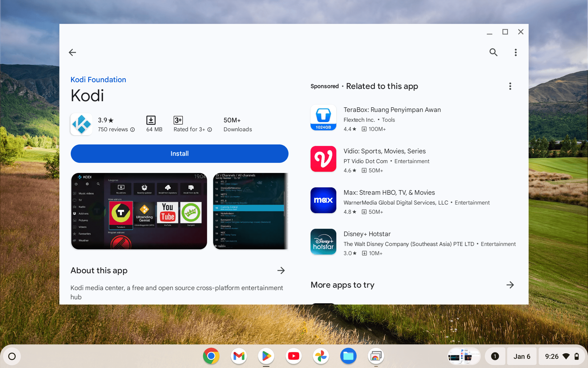This screenshot has width=588, height=368.
Task: Open the ChromeOS launcher
Action: pyautogui.click(x=12, y=356)
